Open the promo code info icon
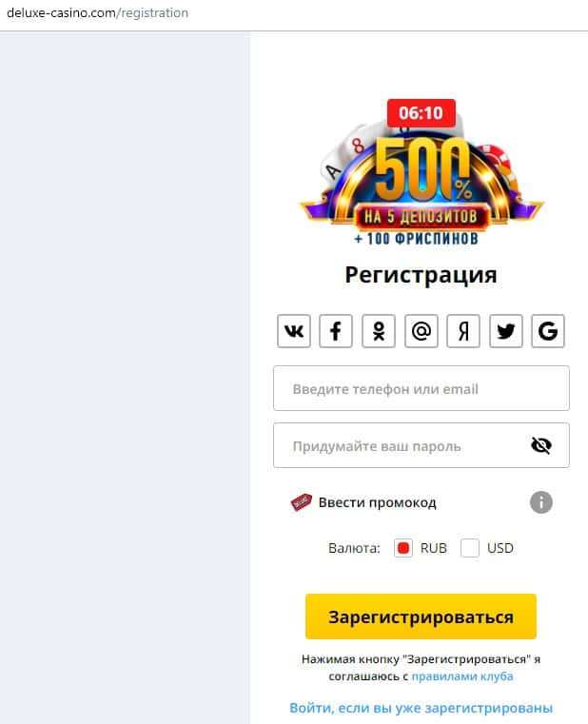The width and height of the screenshot is (588, 724). click(540, 502)
